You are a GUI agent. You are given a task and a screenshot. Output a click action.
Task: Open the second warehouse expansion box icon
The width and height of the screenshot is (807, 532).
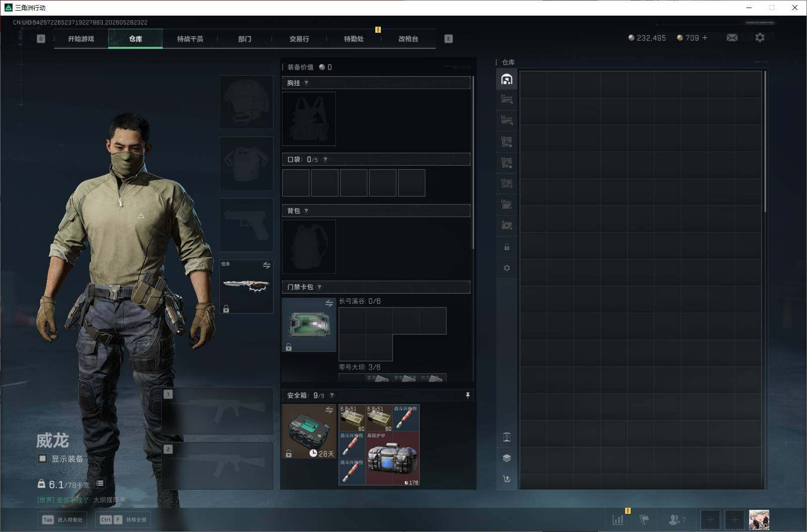tap(507, 120)
